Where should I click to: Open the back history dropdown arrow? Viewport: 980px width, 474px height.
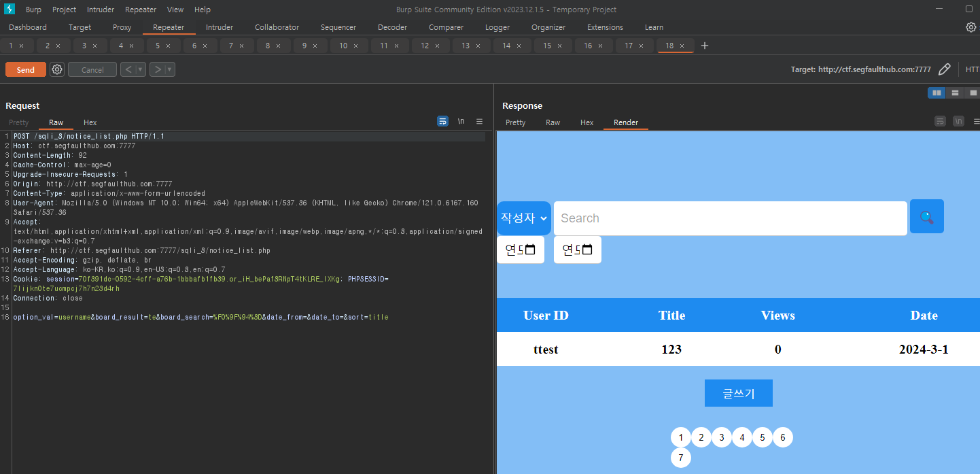(141, 69)
